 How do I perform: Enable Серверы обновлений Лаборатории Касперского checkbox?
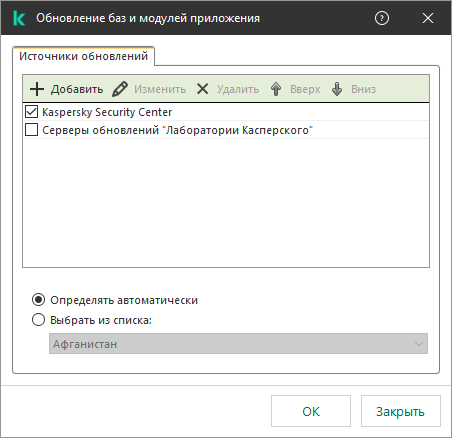point(31,130)
